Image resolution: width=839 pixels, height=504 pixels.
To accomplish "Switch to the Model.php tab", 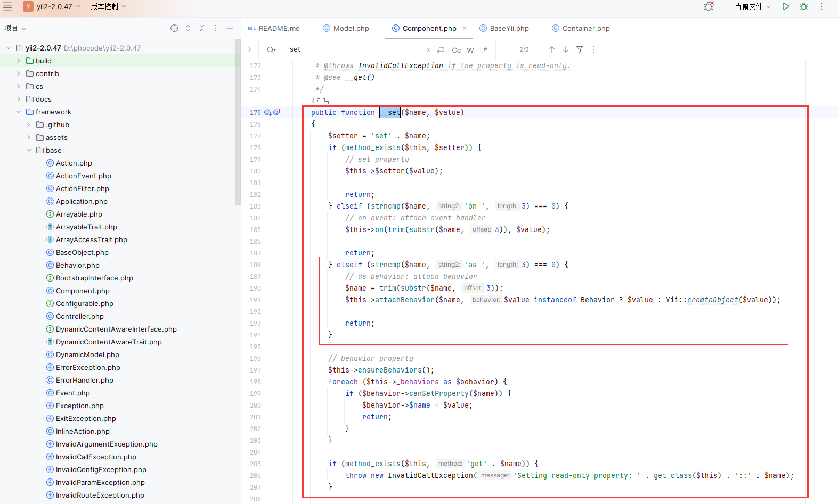I will click(346, 28).
